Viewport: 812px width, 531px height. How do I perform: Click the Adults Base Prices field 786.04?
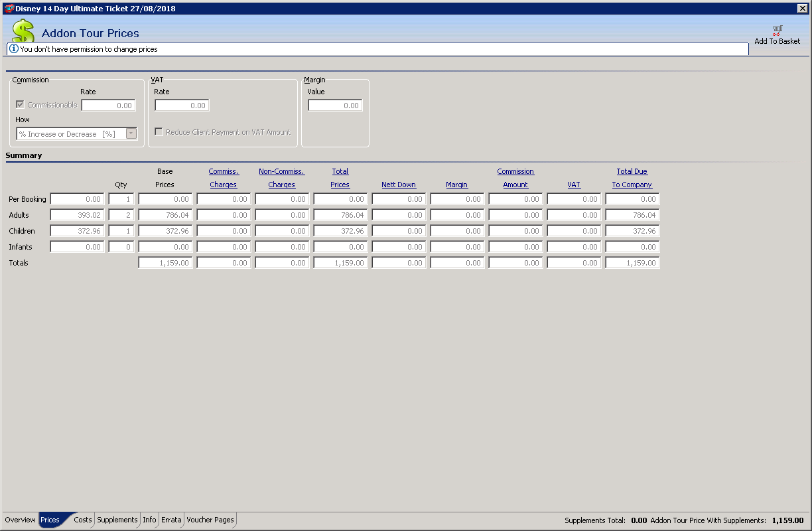click(x=165, y=215)
